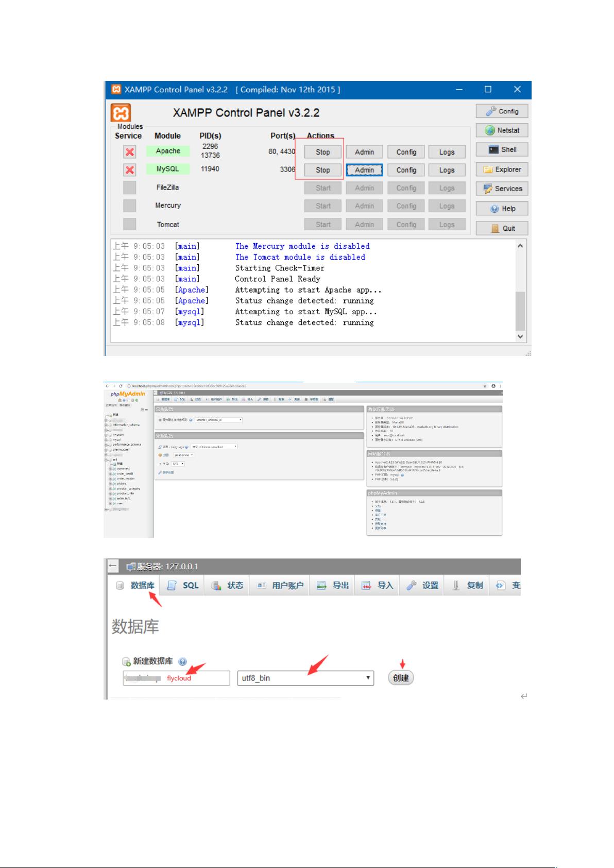
Task: Click the XAMPP orange logo beside the heading
Action: click(x=121, y=113)
